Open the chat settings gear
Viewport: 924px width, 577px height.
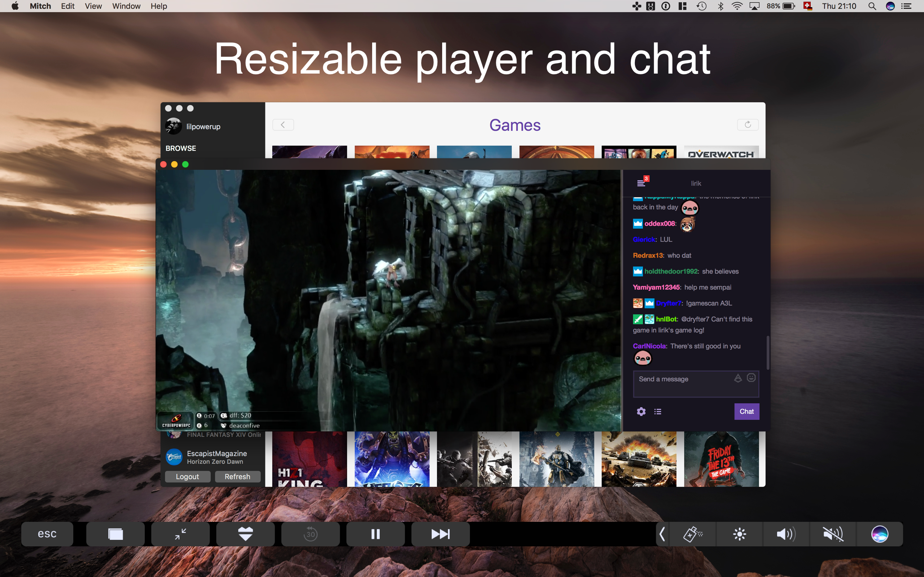tap(641, 411)
